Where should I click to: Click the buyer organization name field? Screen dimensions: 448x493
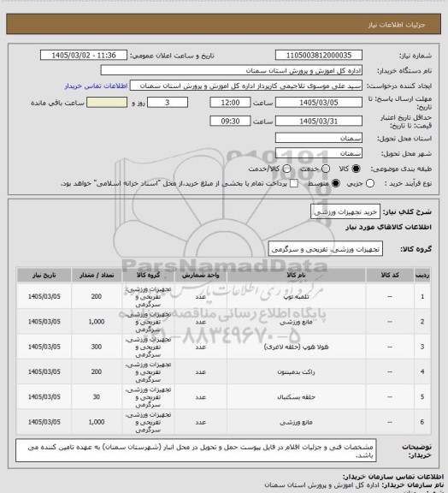pos(231,70)
